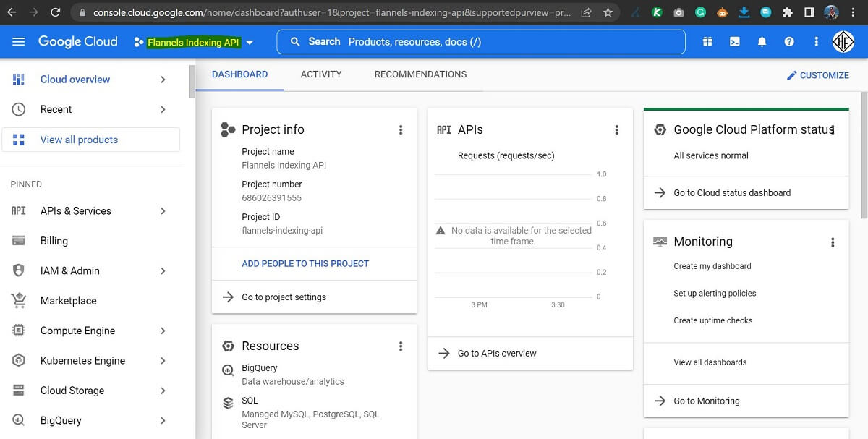Image resolution: width=868 pixels, height=439 pixels.
Task: Expand IAM & Admin submenu chevron
Action: (163, 270)
